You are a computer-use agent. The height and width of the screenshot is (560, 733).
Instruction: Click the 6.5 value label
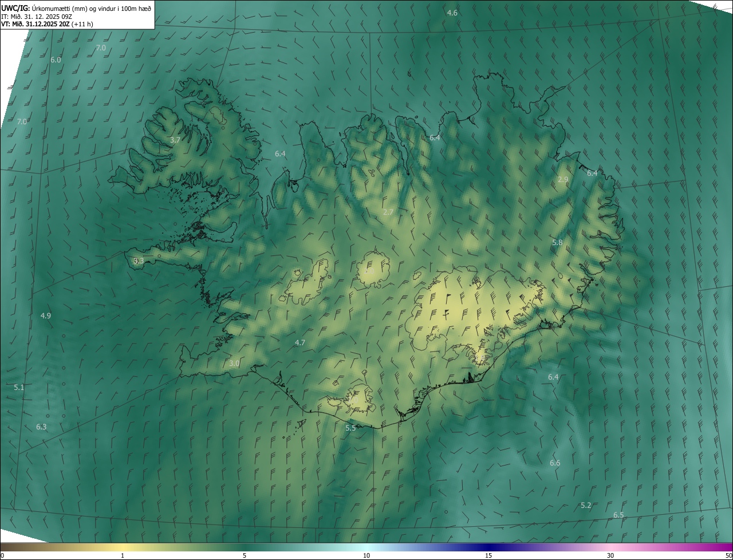(x=618, y=515)
